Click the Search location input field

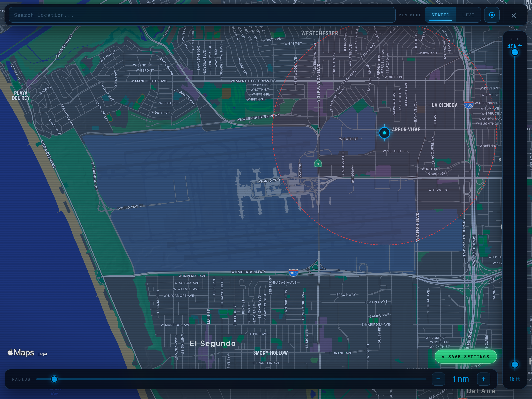(x=202, y=15)
